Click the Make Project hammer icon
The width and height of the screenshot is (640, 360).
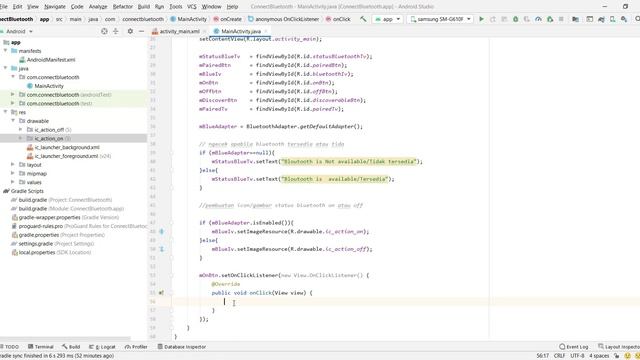[363, 19]
